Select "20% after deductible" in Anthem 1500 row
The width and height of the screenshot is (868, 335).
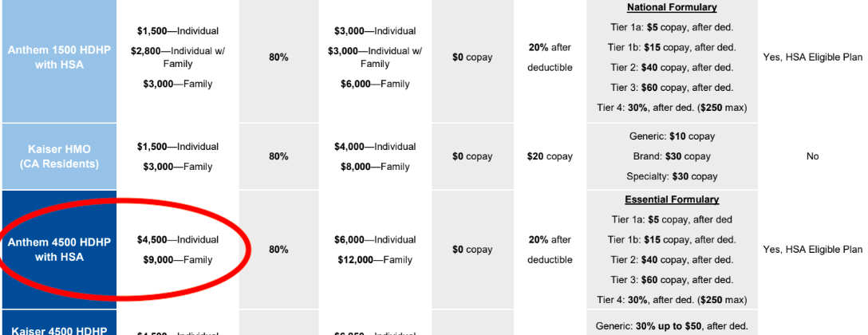550,57
